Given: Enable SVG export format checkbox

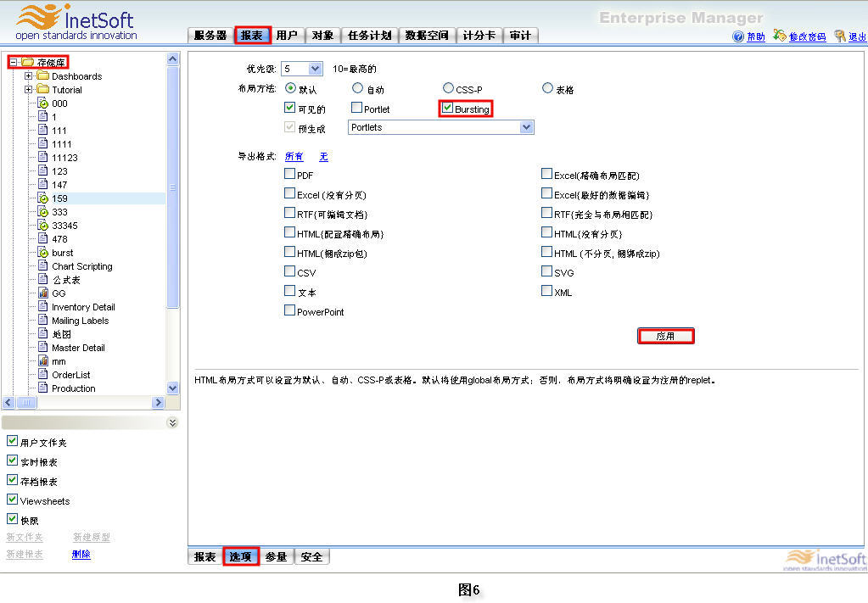Looking at the screenshot, I should [x=546, y=271].
